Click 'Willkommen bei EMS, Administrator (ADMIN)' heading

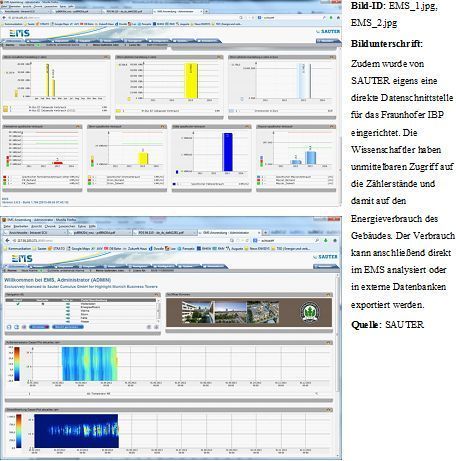pyautogui.click(x=57, y=280)
